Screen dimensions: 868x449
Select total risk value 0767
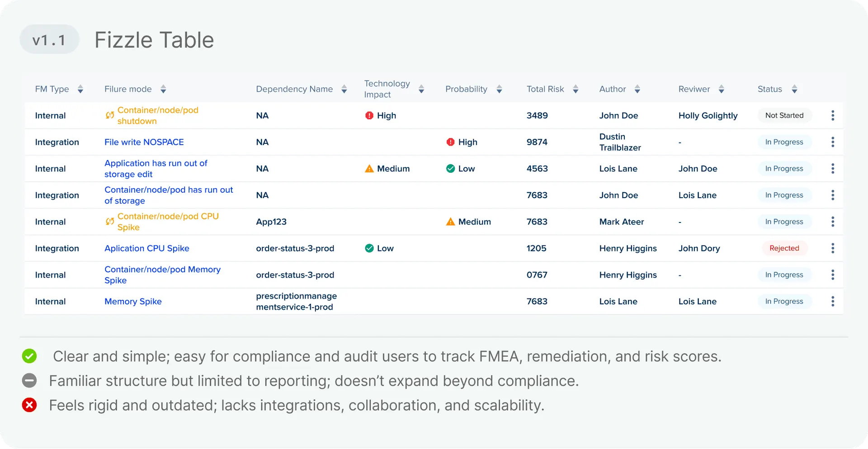[537, 275]
